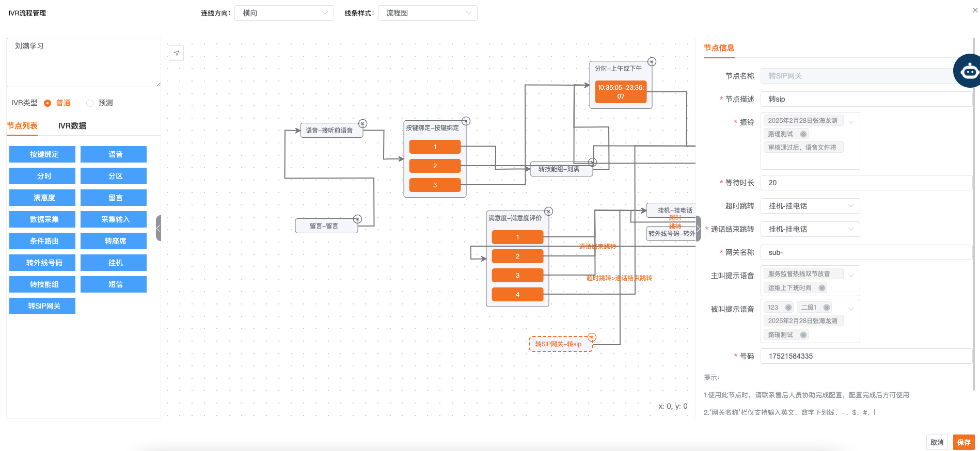Select the 预测 IVR type radio button
This screenshot has width=980, height=451.
90,103
